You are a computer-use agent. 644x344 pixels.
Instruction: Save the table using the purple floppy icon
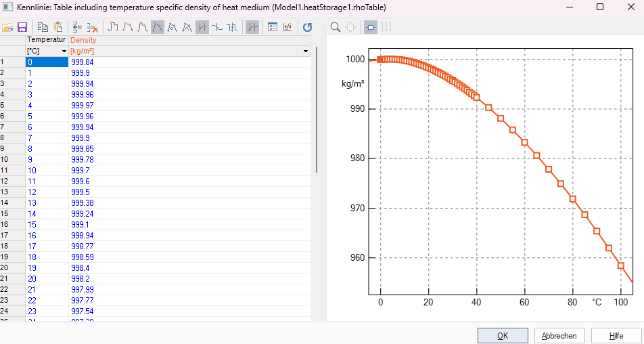(x=22, y=27)
